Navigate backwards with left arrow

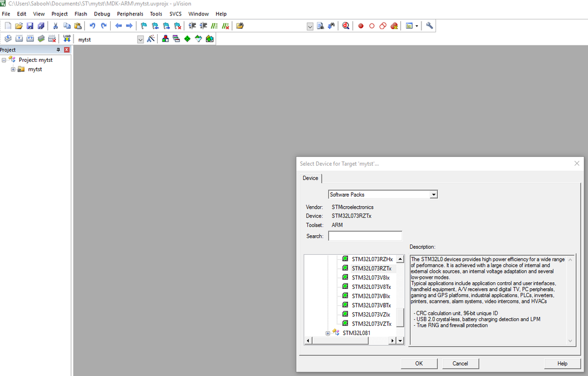pyautogui.click(x=118, y=26)
